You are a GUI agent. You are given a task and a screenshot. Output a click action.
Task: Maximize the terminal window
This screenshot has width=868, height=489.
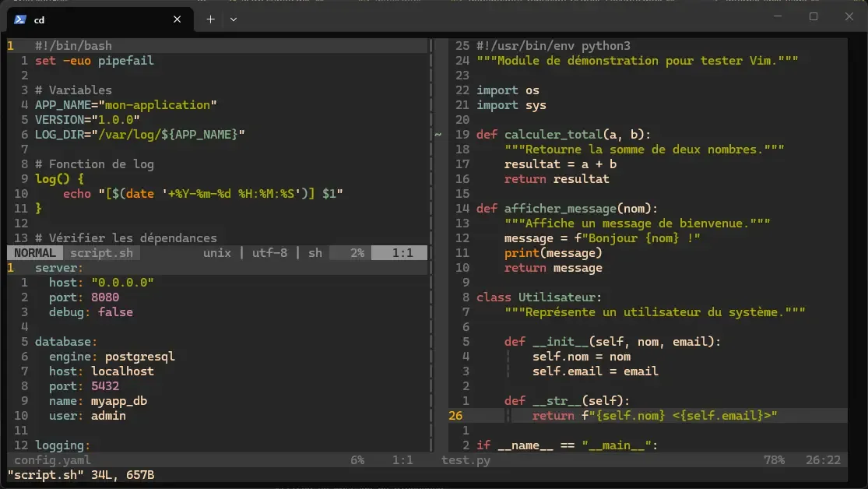pyautogui.click(x=814, y=16)
